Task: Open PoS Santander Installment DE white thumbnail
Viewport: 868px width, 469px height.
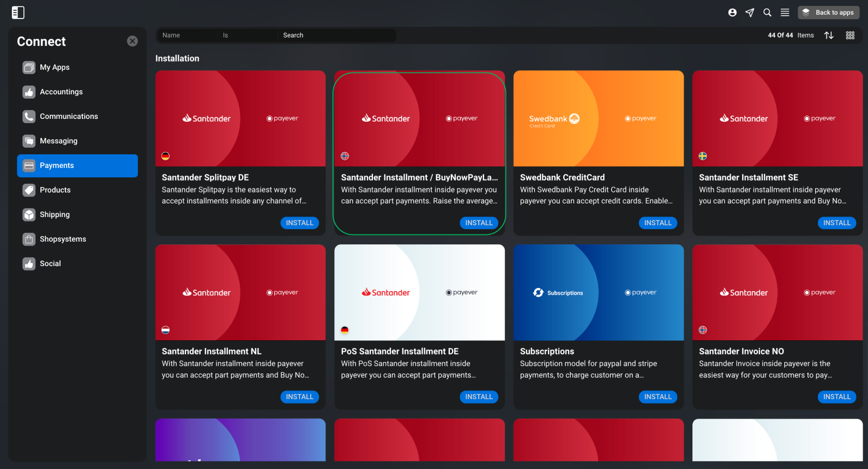Action: tap(419, 292)
